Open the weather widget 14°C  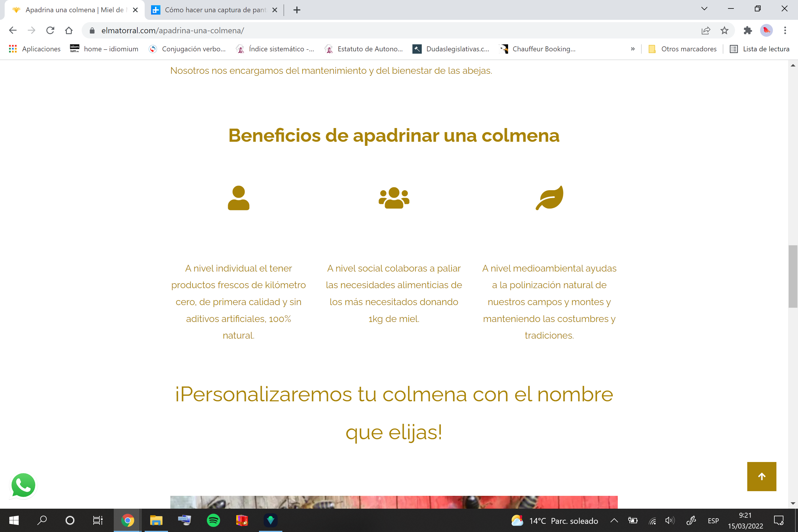(x=554, y=521)
